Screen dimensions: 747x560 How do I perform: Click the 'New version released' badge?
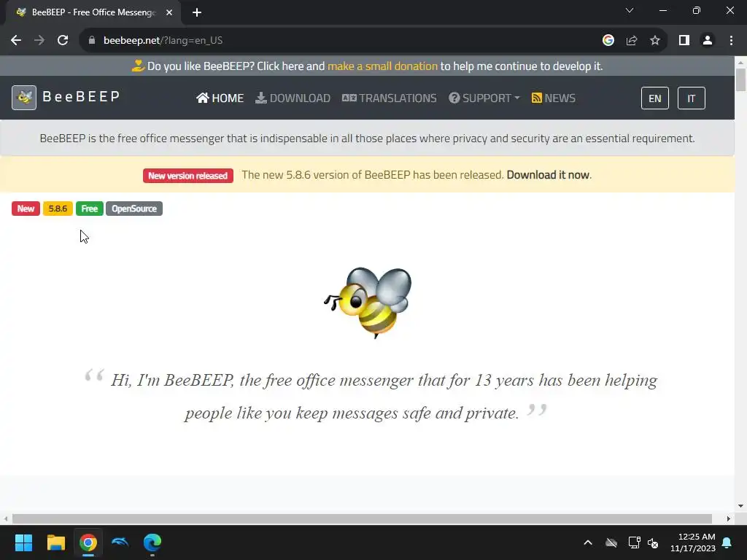click(x=187, y=176)
